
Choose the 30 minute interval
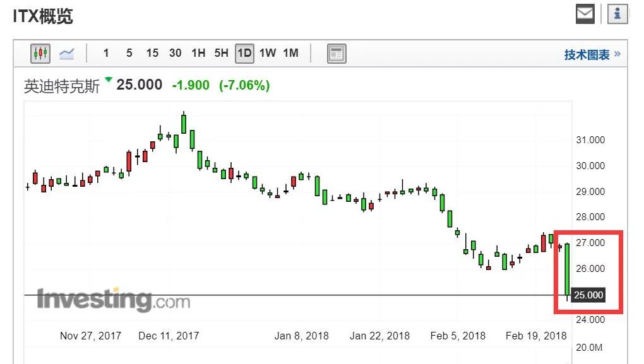tap(176, 54)
